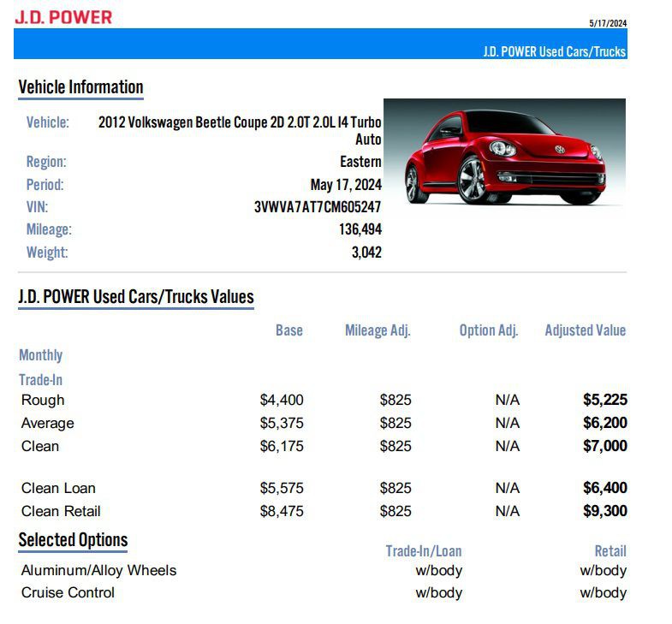Select the Region value 'Eastern'
672x624 pixels.
(360, 162)
